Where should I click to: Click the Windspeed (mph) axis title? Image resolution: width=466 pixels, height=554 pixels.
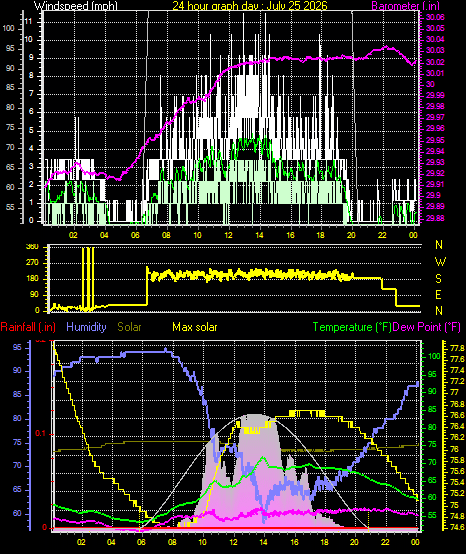(76, 5)
